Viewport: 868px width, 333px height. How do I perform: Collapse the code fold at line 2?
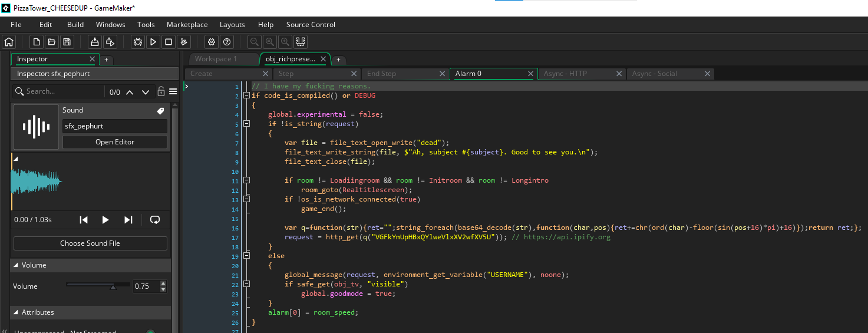coord(246,95)
